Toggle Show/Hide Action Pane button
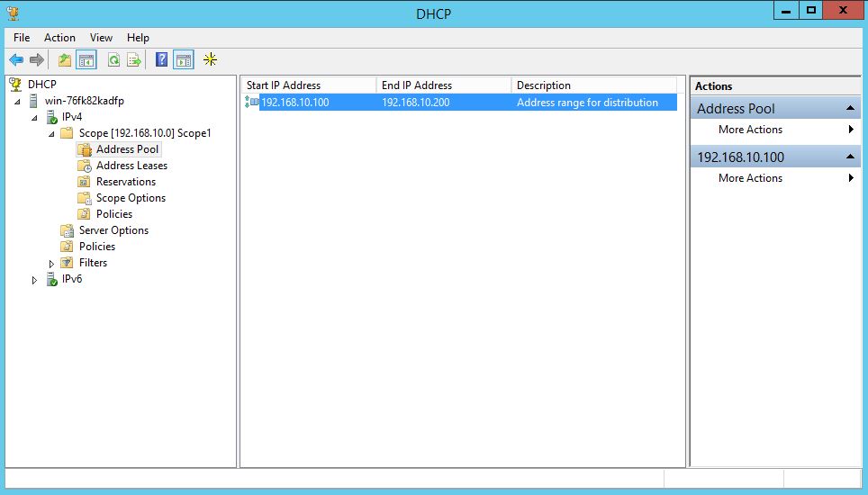The height and width of the screenshot is (495, 868). (183, 60)
